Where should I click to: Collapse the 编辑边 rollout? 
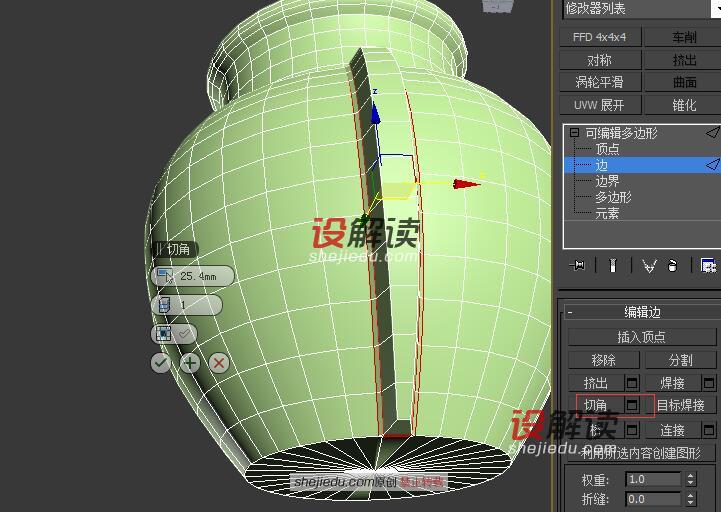(570, 312)
